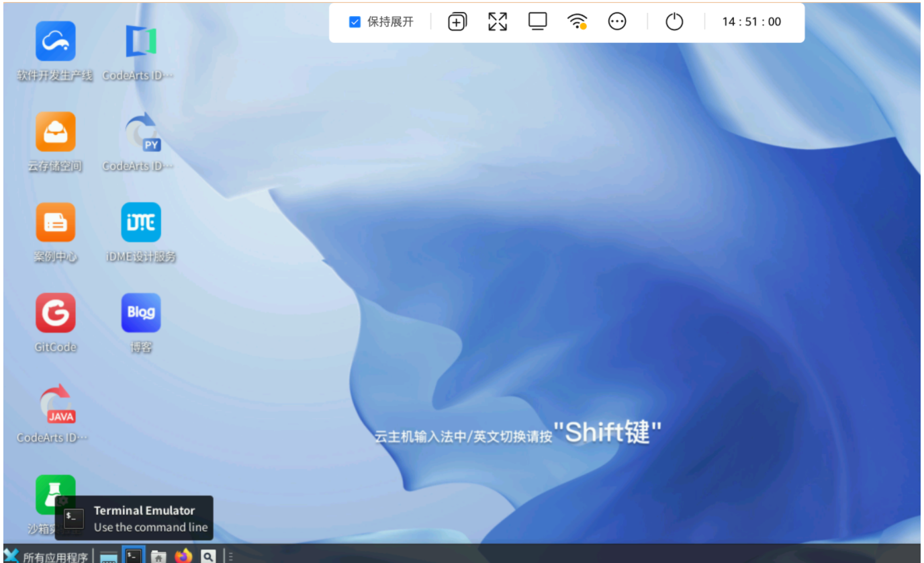The image size is (924, 563).
Task: Open the 案例中心 case center
Action: (x=56, y=222)
